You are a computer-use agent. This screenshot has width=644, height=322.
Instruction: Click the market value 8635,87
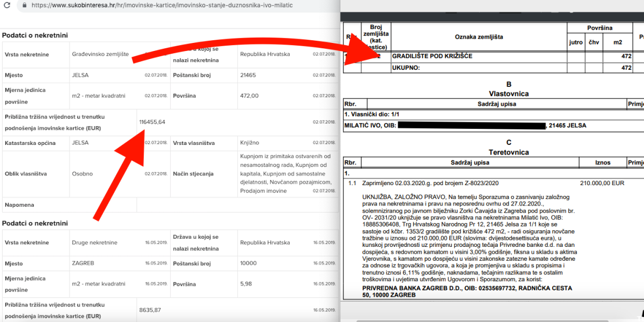point(150,310)
